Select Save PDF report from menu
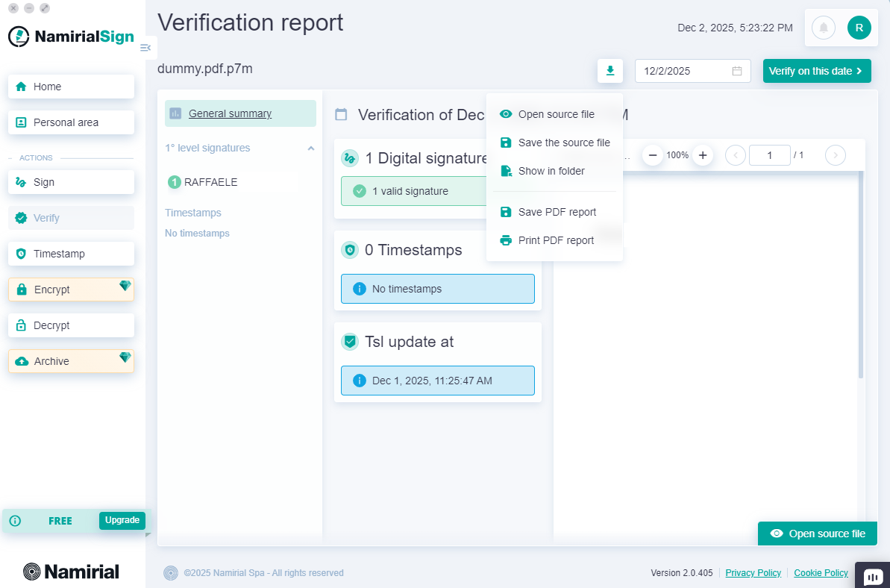Screen dimensions: 890x588 (x=557, y=212)
